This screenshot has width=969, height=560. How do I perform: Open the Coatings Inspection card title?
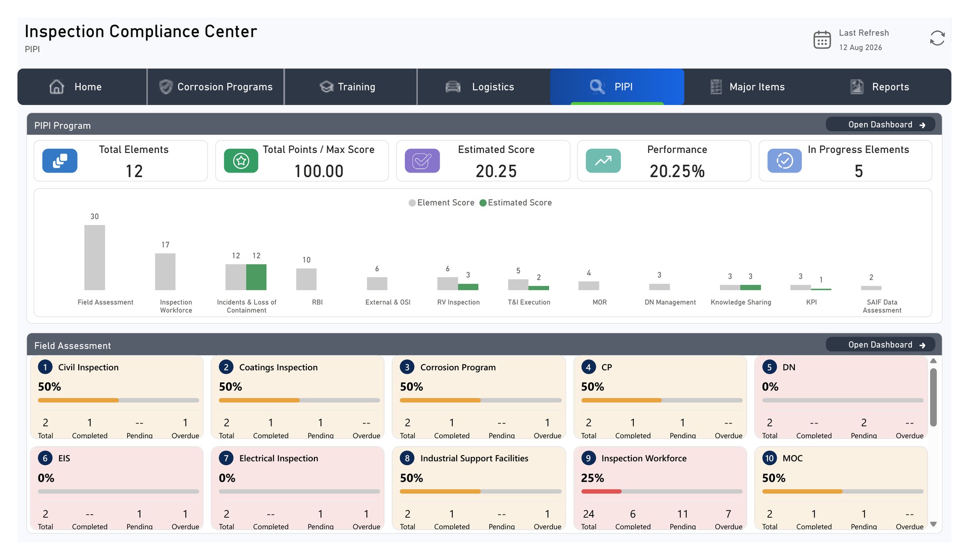[x=279, y=367]
